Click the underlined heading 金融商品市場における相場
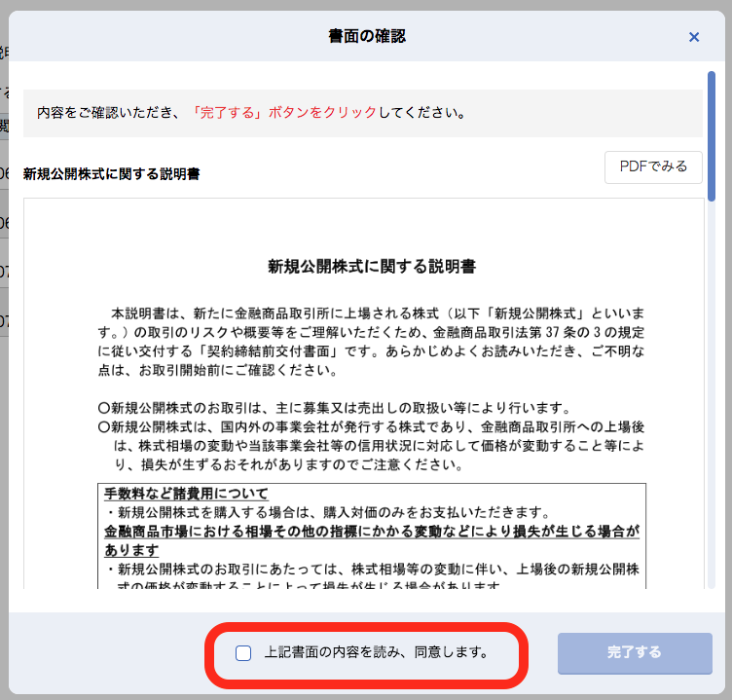732x700 pixels. point(371,532)
